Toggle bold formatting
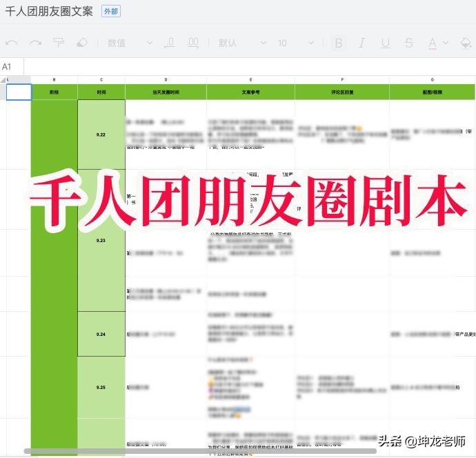Image resolution: width=476 pixels, height=458 pixels. [x=339, y=43]
